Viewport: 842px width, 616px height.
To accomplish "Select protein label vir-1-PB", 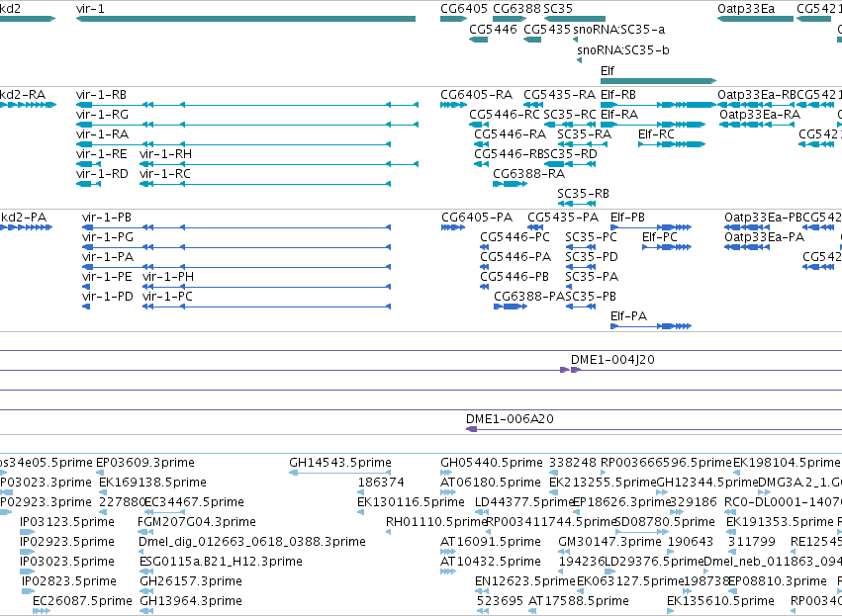I will click(x=107, y=218).
